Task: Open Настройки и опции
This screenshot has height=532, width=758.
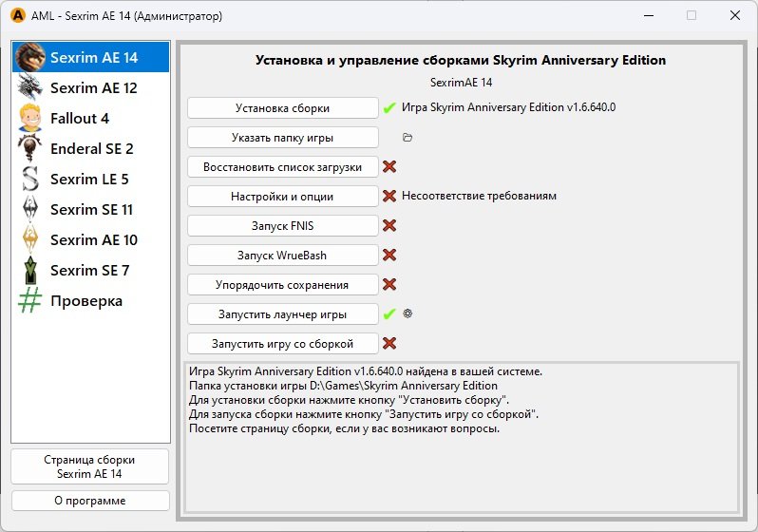Action: 282,197
